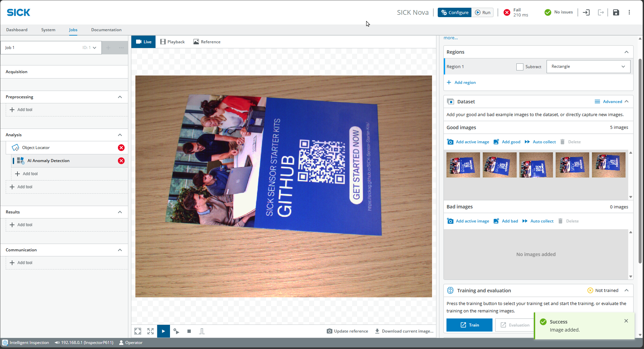This screenshot has height=349, width=644.
Task: Collapse the Preprocessing section
Action: [120, 97]
